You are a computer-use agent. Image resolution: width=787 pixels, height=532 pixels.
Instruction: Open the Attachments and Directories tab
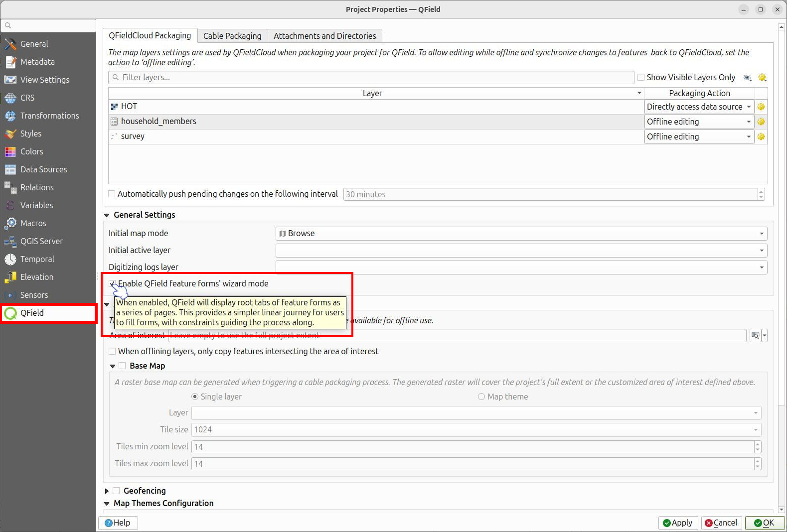point(324,36)
